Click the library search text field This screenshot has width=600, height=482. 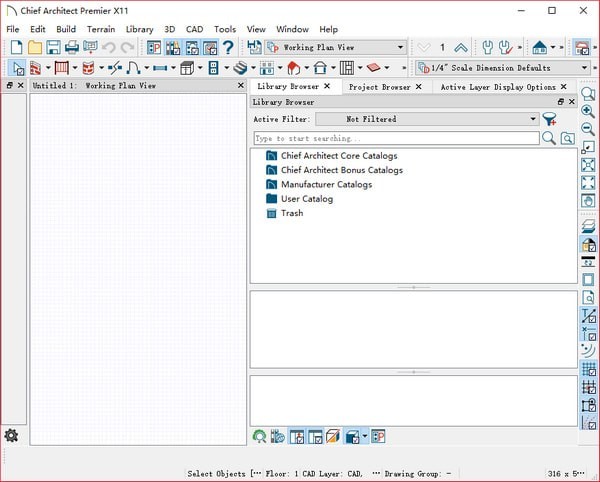click(395, 139)
